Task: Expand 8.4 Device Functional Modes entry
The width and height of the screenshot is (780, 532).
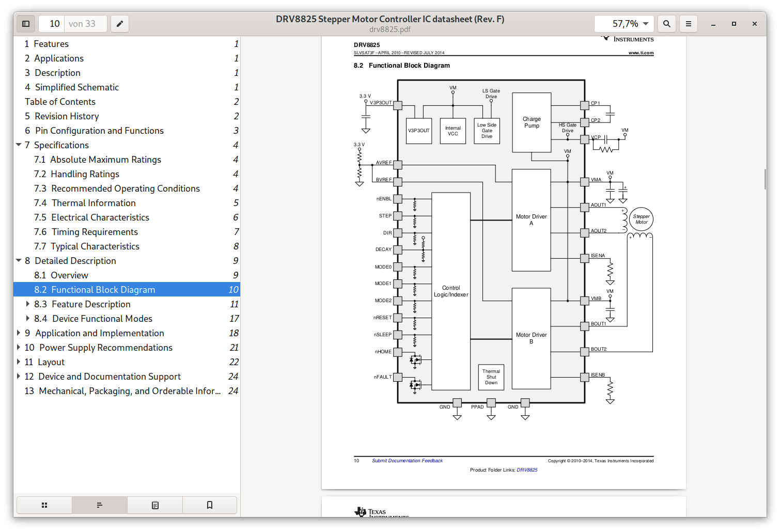Action: [28, 319]
